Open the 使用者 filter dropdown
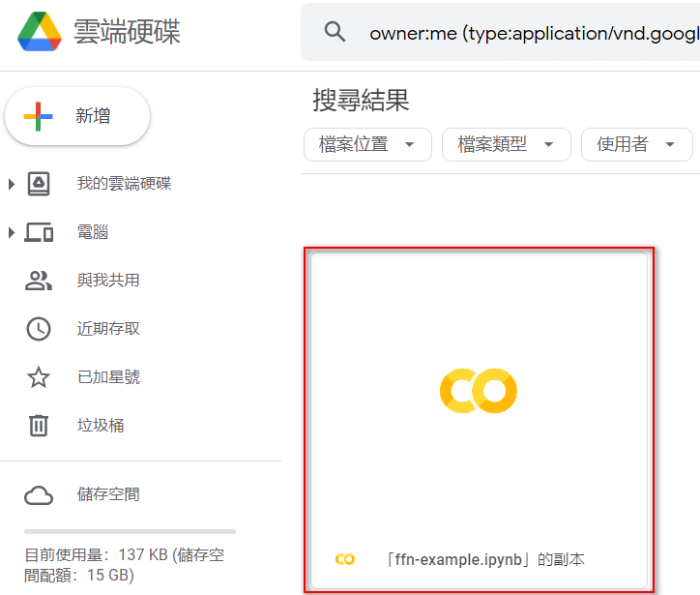The width and height of the screenshot is (700, 595). click(637, 145)
